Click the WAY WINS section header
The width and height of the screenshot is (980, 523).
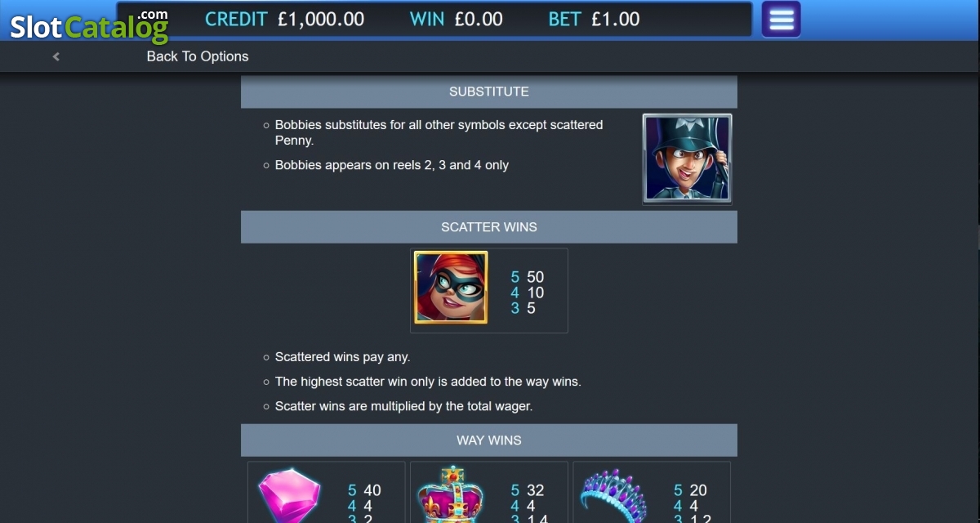489,440
